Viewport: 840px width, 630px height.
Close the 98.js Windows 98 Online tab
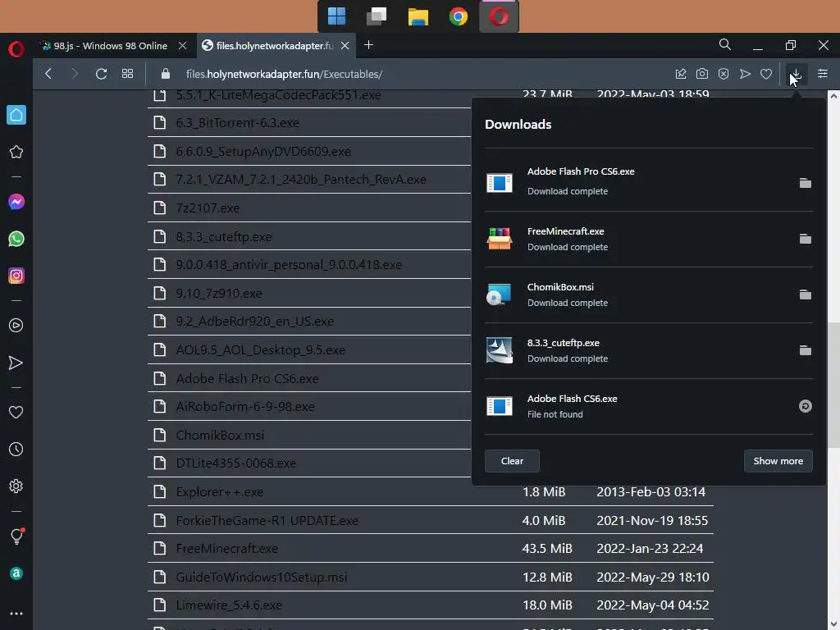coord(182,46)
